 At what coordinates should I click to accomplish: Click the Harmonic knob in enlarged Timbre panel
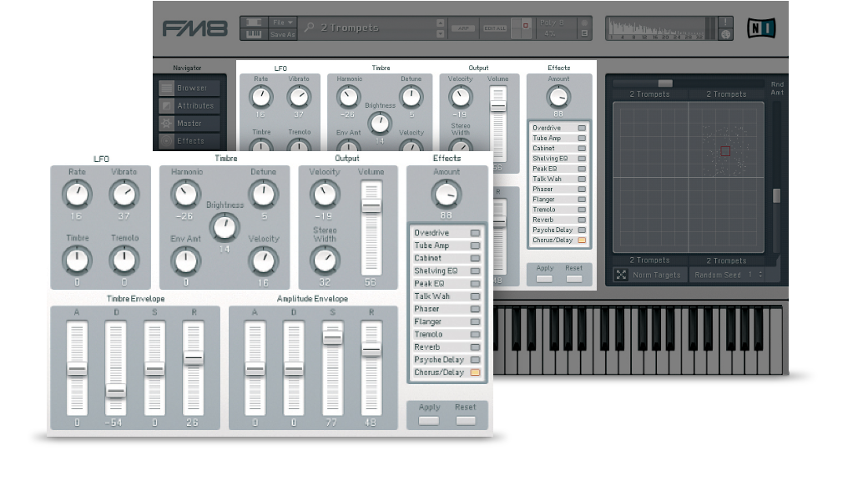click(x=186, y=195)
